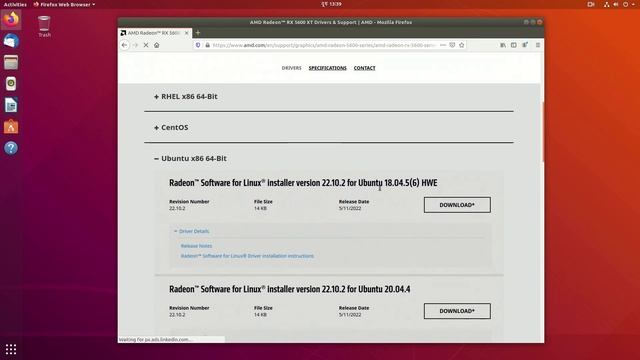Screen dimensions: 640x360
Task: Download the Ubuntu 18.04.5(6) HWE installer
Action: [x=457, y=205]
